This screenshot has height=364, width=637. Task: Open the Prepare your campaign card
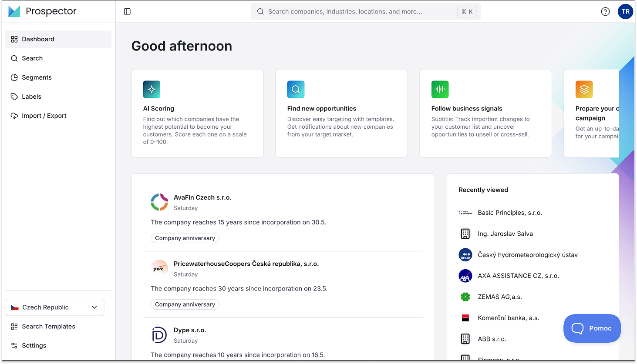[x=591, y=113]
